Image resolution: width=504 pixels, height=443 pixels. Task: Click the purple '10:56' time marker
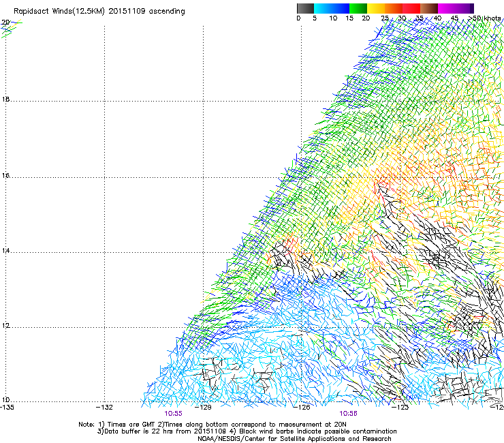pyautogui.click(x=349, y=414)
